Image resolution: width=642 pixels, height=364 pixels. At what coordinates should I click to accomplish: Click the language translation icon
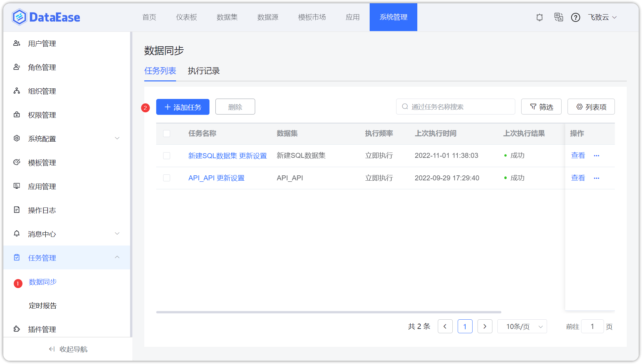[559, 17]
